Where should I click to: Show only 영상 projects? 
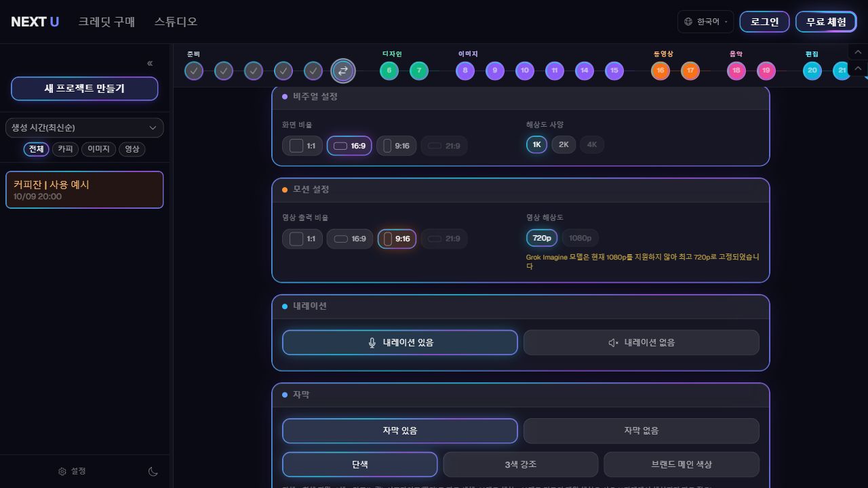pos(132,149)
